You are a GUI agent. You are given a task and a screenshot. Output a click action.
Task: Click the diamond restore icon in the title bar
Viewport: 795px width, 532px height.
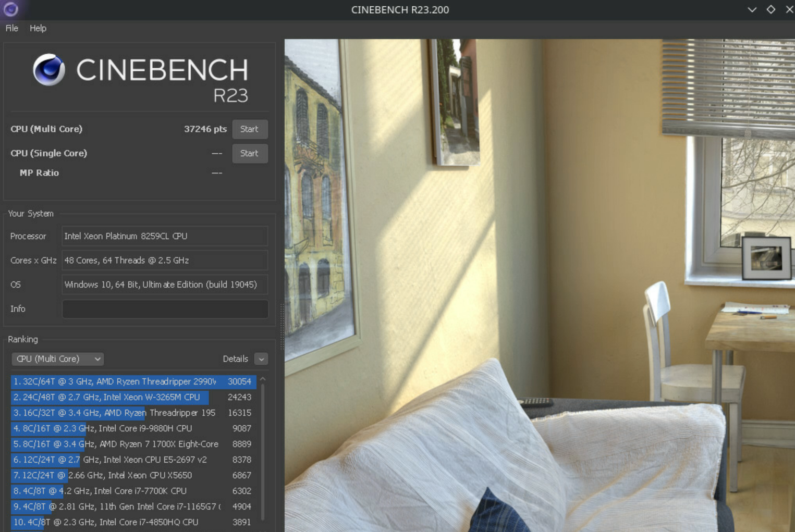pyautogui.click(x=770, y=9)
